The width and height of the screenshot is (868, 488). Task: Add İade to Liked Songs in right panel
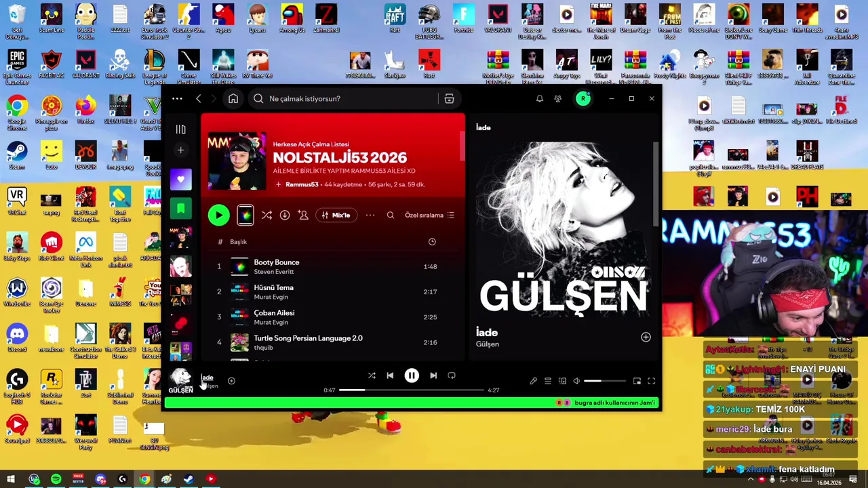646,338
